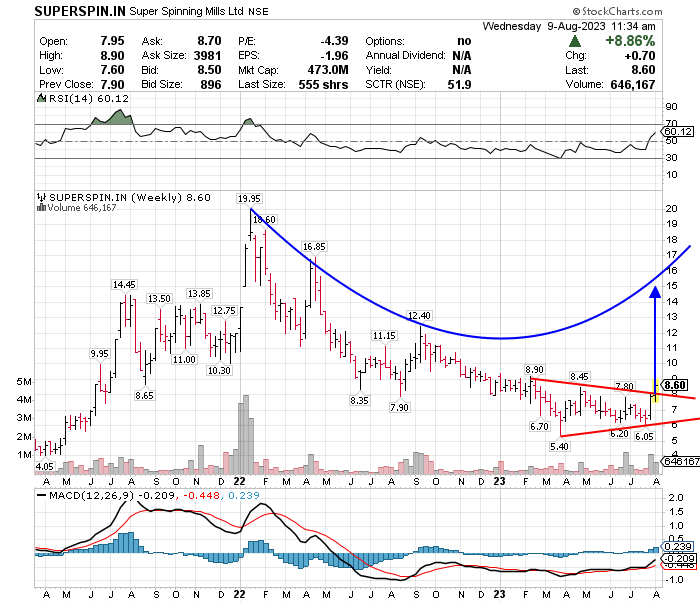Click the 13.50 price label on chart
The width and height of the screenshot is (700, 603).
159,299
